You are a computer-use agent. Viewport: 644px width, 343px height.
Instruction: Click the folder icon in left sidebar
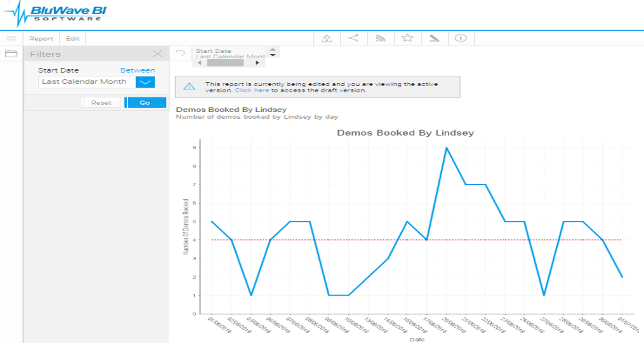point(11,53)
